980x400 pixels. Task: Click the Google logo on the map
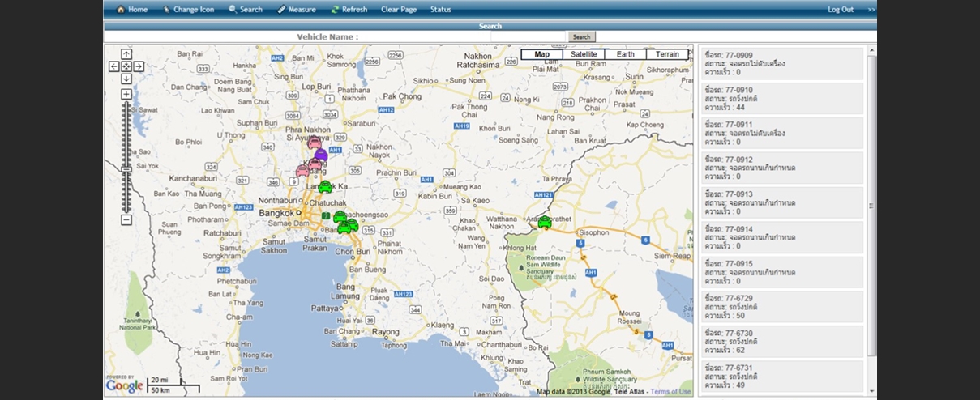(x=125, y=385)
